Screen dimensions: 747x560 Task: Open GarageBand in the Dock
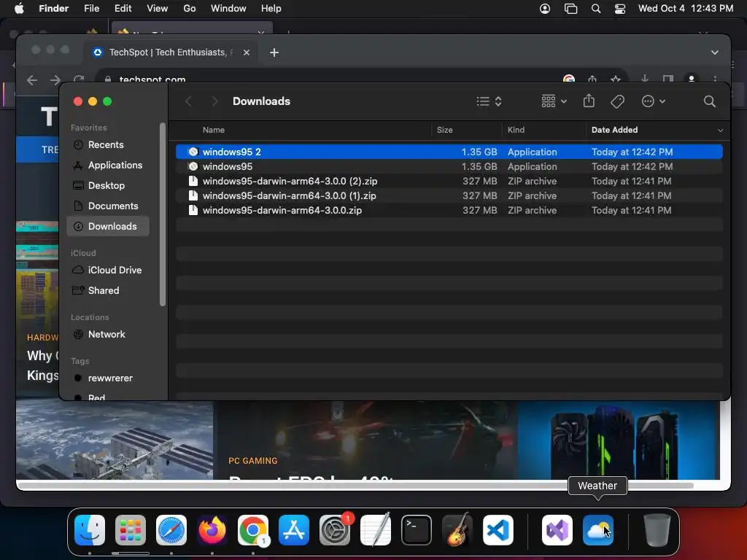tap(457, 530)
